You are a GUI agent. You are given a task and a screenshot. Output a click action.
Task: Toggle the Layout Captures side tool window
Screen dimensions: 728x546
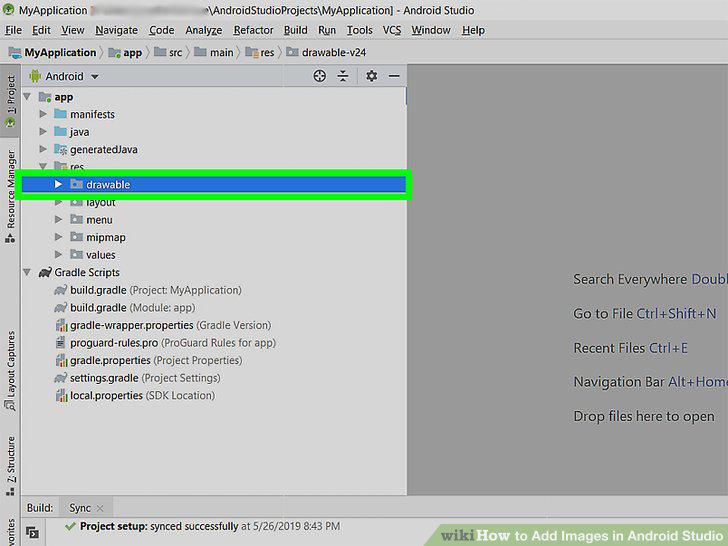point(10,370)
